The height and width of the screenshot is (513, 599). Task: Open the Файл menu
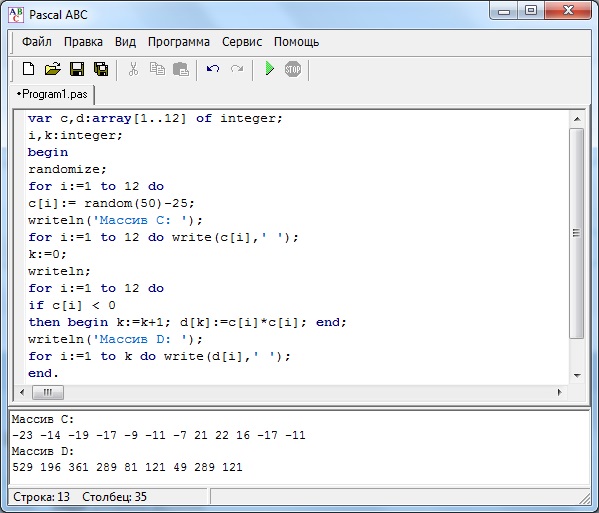[37, 42]
